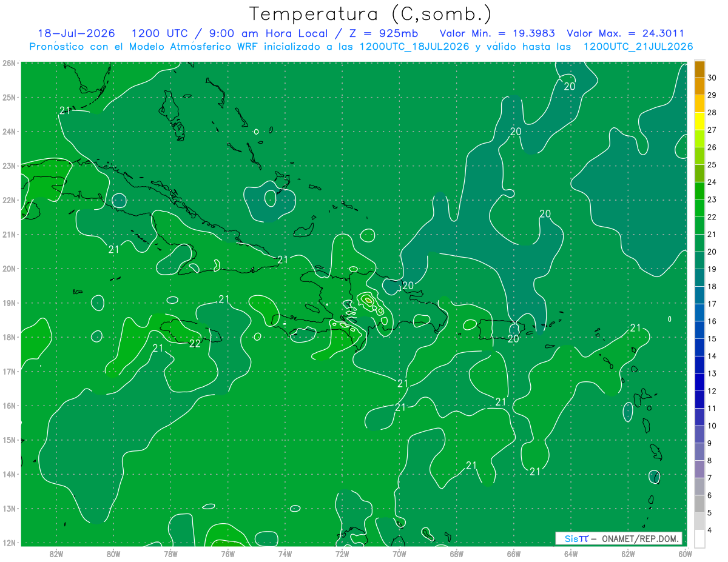Click the '82W' longitude axis label
Viewport: 728px width, 562px height.
(56, 554)
